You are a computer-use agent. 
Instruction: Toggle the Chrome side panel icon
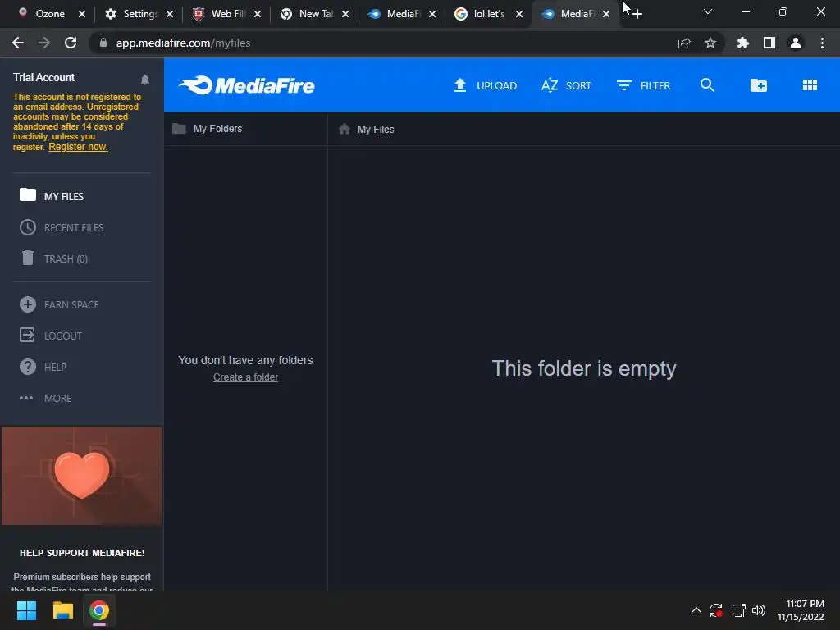coord(769,43)
